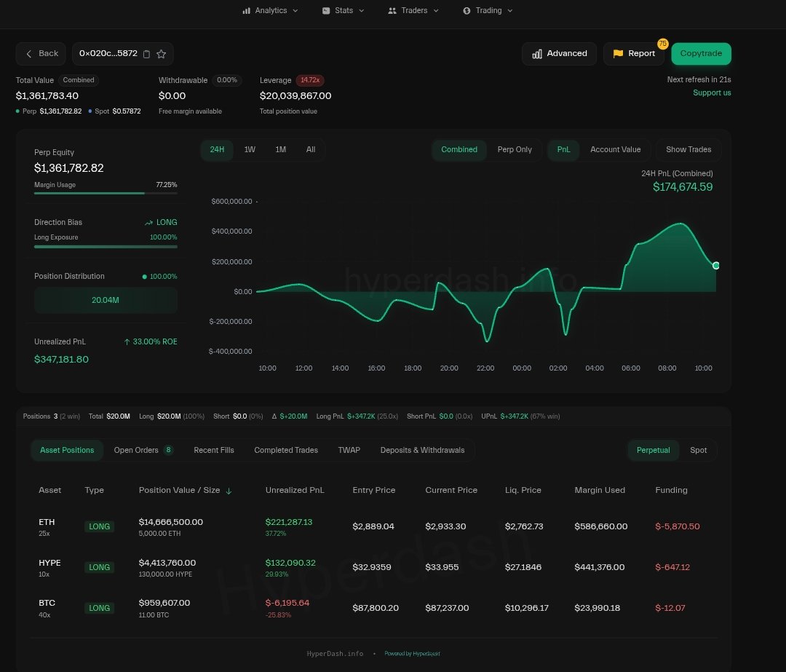This screenshot has width=786, height=672.
Task: Expand the Trading dropdown menu
Action: tap(509, 11)
